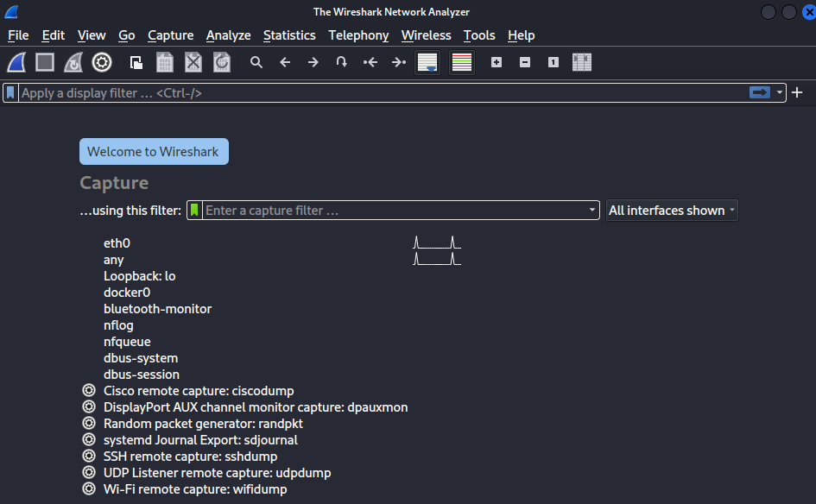This screenshot has height=504, width=816.
Task: Click the display filter bookmark icon
Action: (x=10, y=92)
